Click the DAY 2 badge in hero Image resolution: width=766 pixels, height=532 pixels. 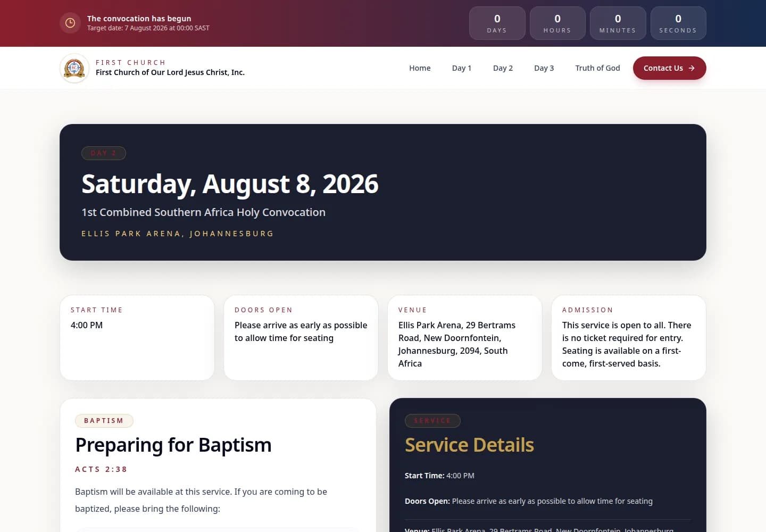click(x=104, y=153)
